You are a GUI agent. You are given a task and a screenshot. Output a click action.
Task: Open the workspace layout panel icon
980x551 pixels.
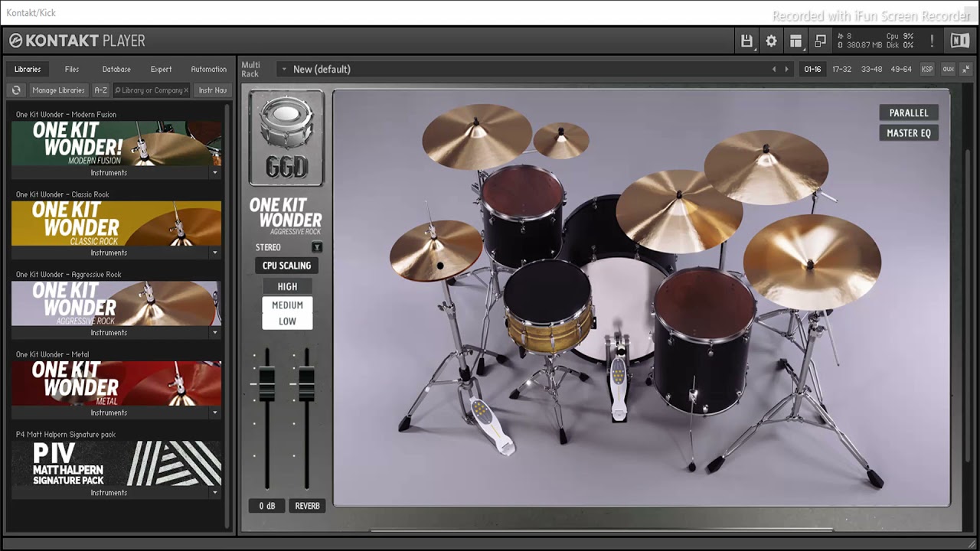pyautogui.click(x=795, y=41)
